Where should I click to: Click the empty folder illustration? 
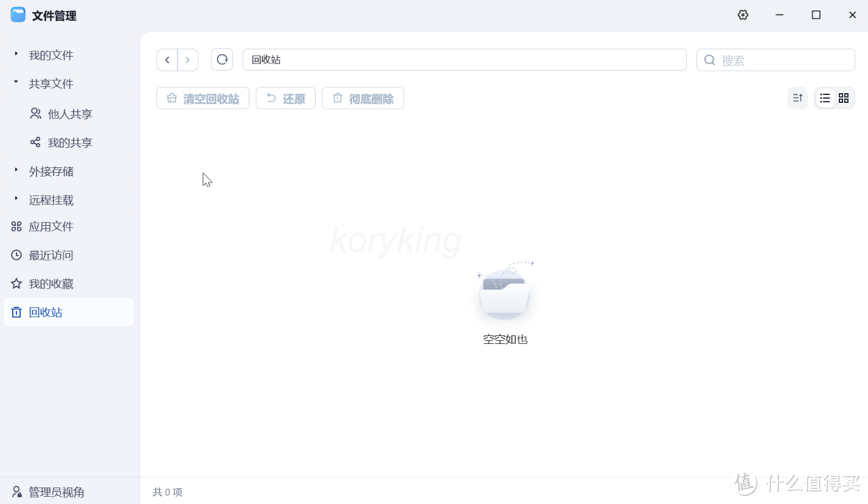[x=505, y=293]
